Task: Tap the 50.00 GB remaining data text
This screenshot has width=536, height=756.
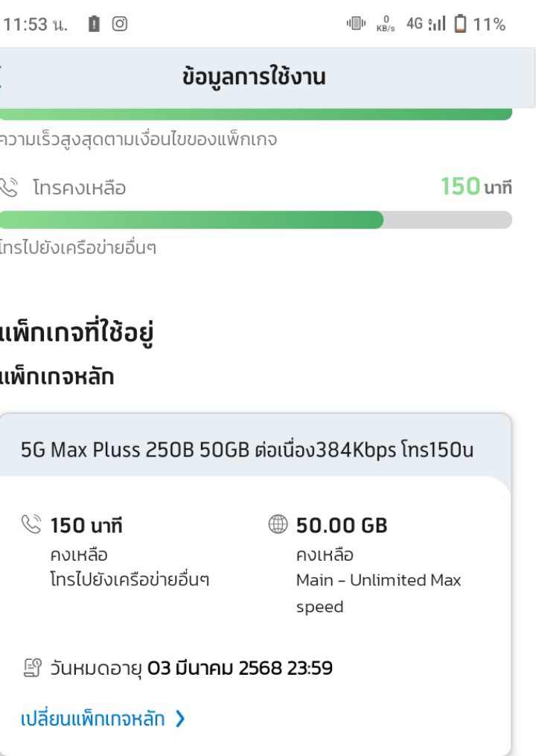Action: tap(342, 525)
